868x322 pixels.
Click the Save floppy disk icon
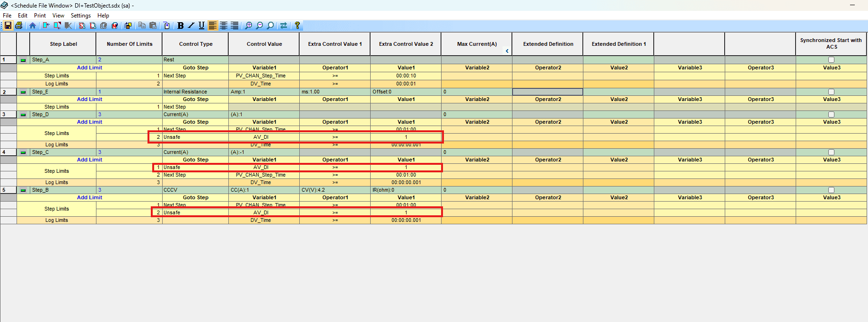(x=8, y=25)
